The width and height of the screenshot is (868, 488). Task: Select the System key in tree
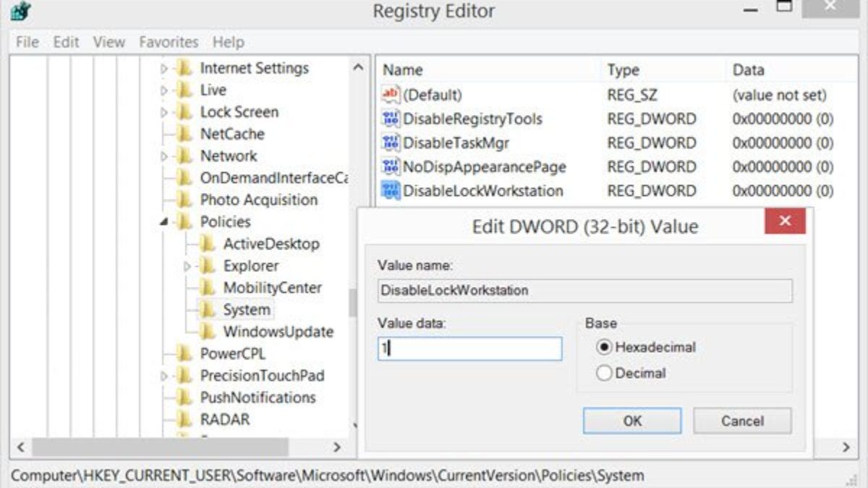pos(246,310)
